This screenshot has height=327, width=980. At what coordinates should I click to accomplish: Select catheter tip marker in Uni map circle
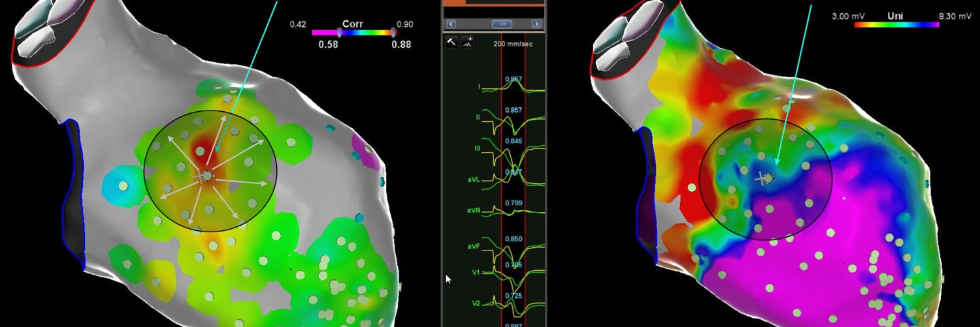click(768, 177)
